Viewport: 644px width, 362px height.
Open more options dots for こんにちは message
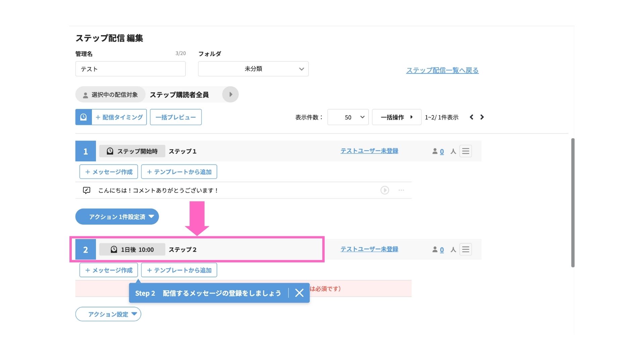tap(401, 190)
